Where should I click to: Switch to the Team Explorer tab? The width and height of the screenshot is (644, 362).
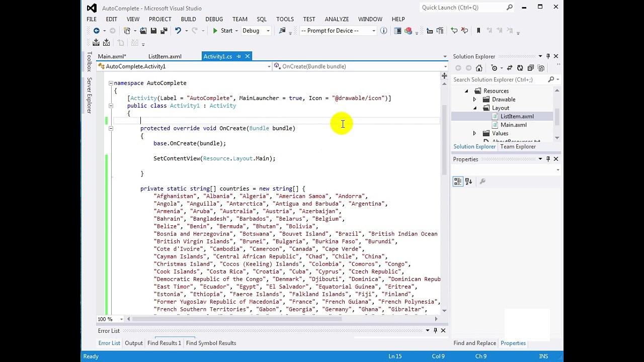518,147
